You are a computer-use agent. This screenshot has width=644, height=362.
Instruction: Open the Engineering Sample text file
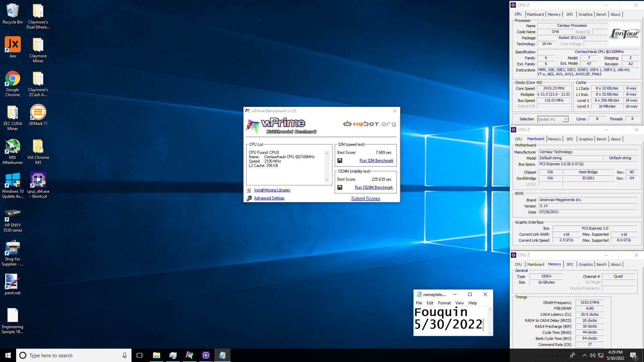click(12, 321)
